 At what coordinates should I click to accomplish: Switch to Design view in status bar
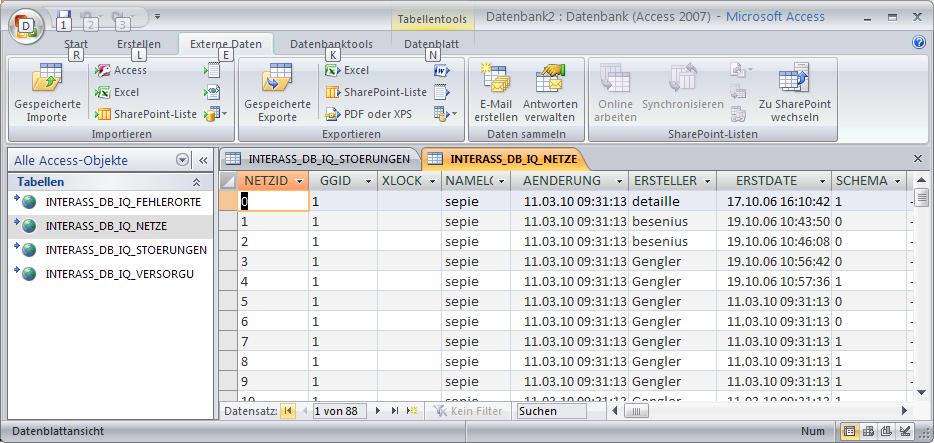click(904, 431)
